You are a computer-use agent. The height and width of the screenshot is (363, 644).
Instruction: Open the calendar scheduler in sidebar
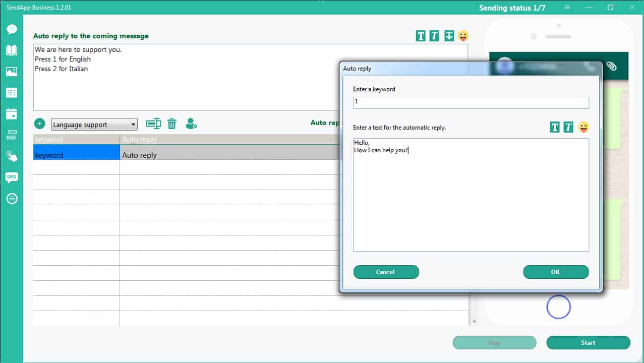(12, 114)
